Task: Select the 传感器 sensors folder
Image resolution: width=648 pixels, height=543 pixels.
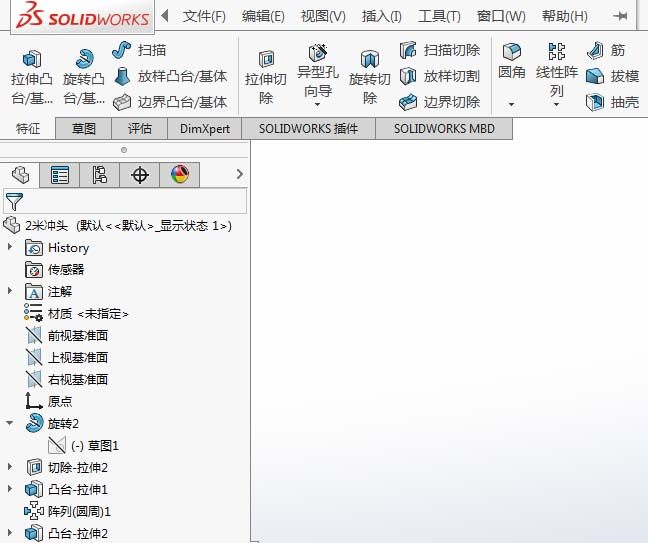Action: 55,269
